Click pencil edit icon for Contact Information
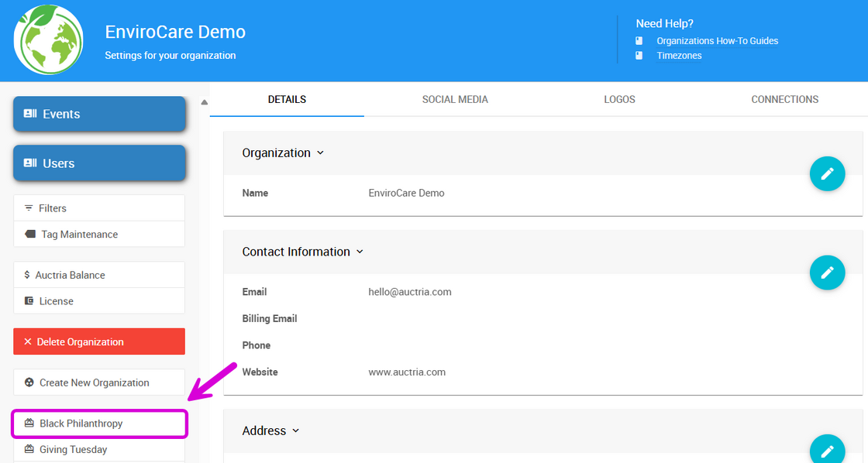 pyautogui.click(x=827, y=273)
